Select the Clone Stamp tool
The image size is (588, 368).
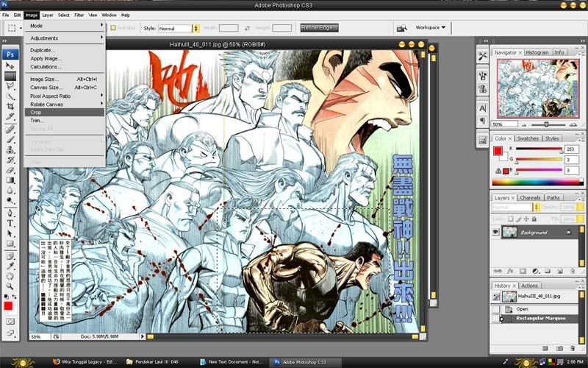[x=10, y=150]
